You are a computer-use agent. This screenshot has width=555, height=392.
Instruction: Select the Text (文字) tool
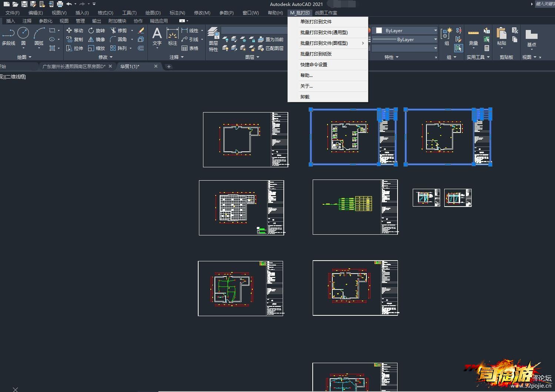pyautogui.click(x=157, y=37)
